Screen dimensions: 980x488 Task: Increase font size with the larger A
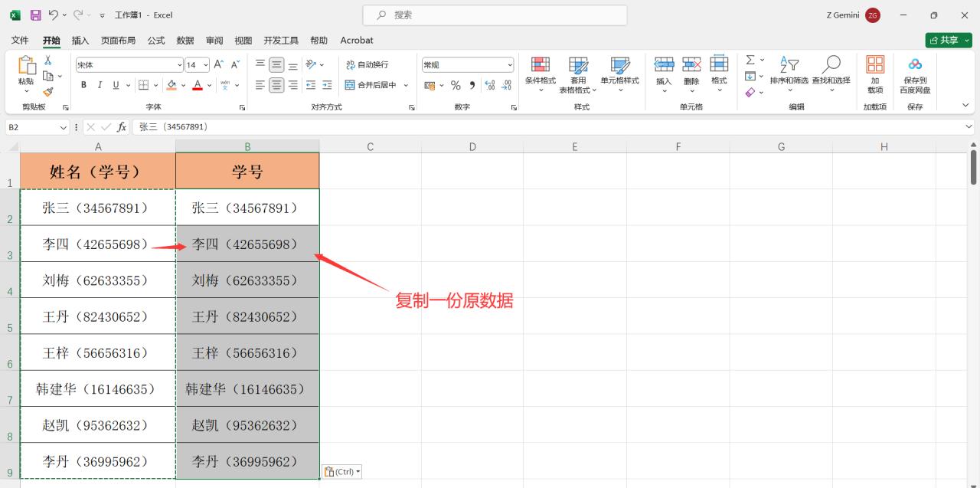coord(219,65)
